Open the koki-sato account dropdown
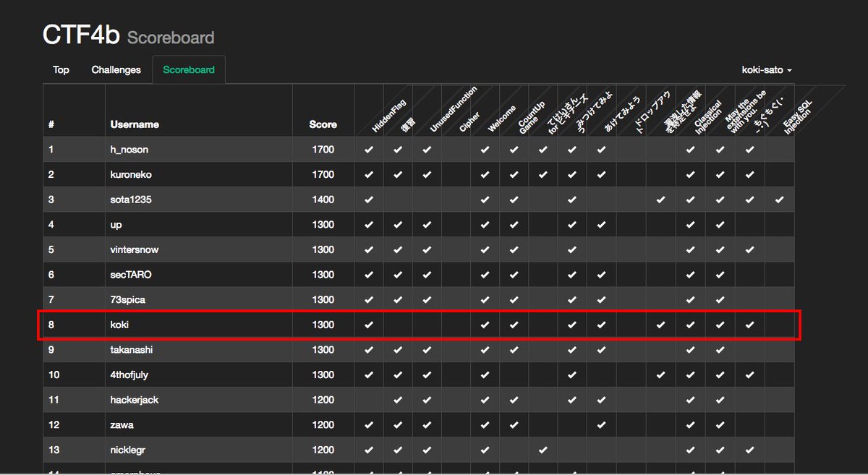This screenshot has width=868, height=475. point(767,69)
